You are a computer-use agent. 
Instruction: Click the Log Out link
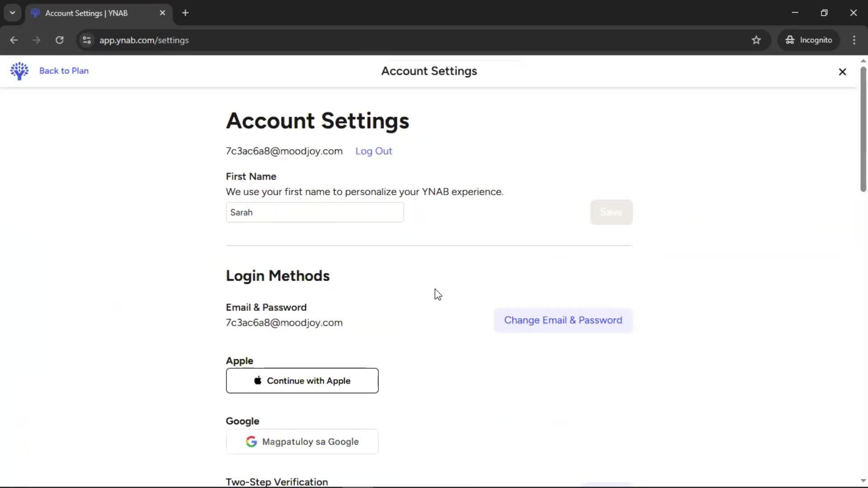(373, 151)
